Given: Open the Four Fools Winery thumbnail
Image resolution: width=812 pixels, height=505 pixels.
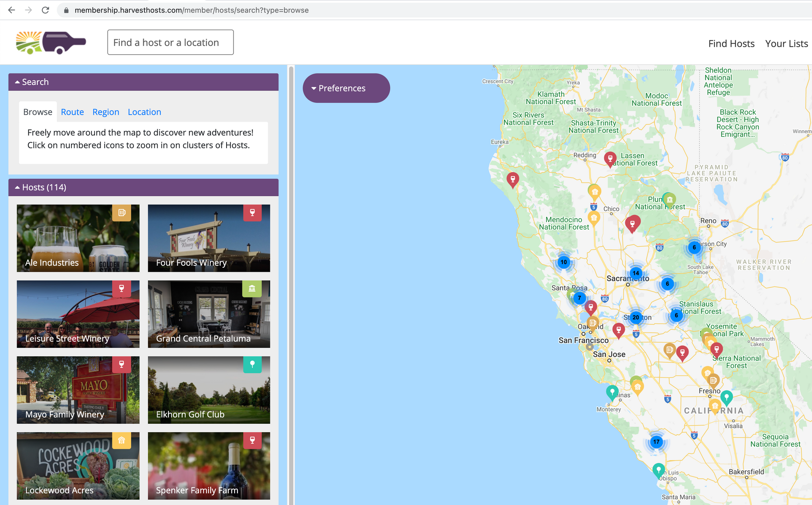Looking at the screenshot, I should point(209,238).
